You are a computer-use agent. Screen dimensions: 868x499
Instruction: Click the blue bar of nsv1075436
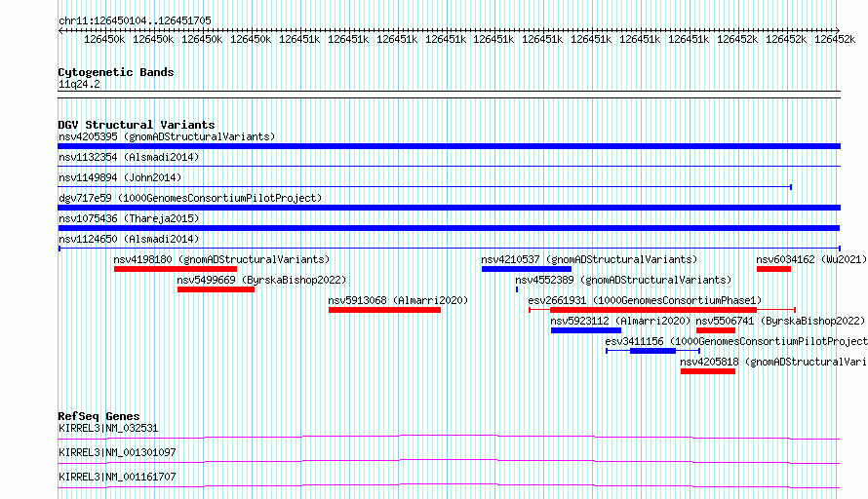point(449,228)
